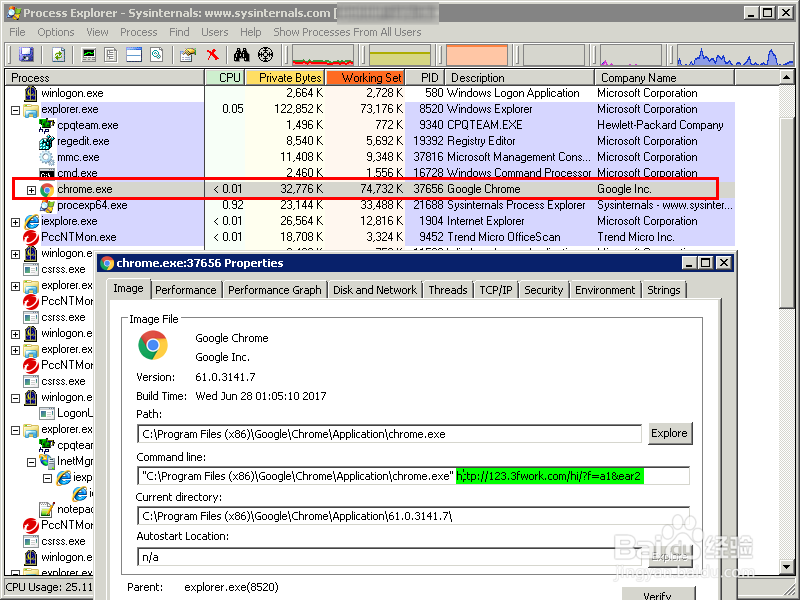Open the Security tab
Image resolution: width=800 pixels, height=600 pixels.
tap(543, 290)
